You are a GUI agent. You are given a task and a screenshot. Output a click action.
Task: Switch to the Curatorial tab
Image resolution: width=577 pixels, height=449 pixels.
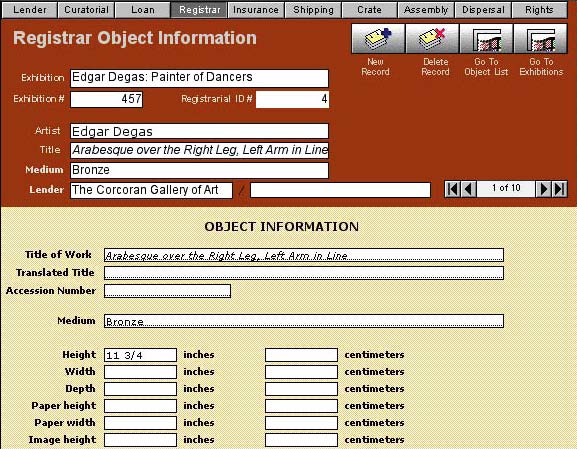click(x=86, y=10)
